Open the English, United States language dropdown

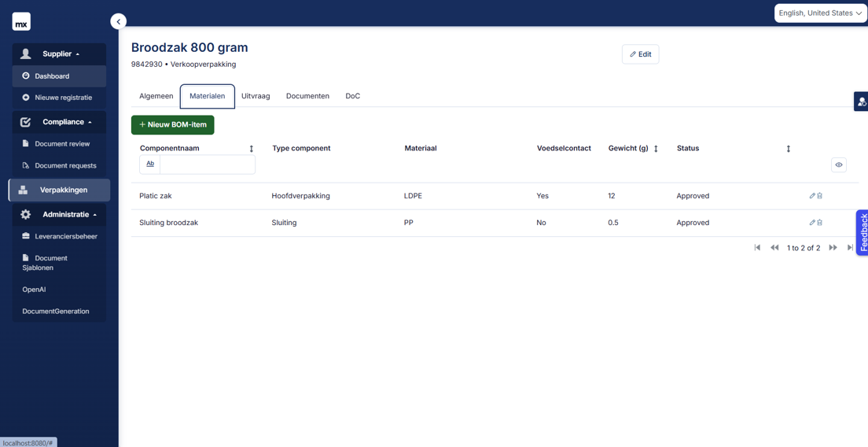click(x=820, y=13)
